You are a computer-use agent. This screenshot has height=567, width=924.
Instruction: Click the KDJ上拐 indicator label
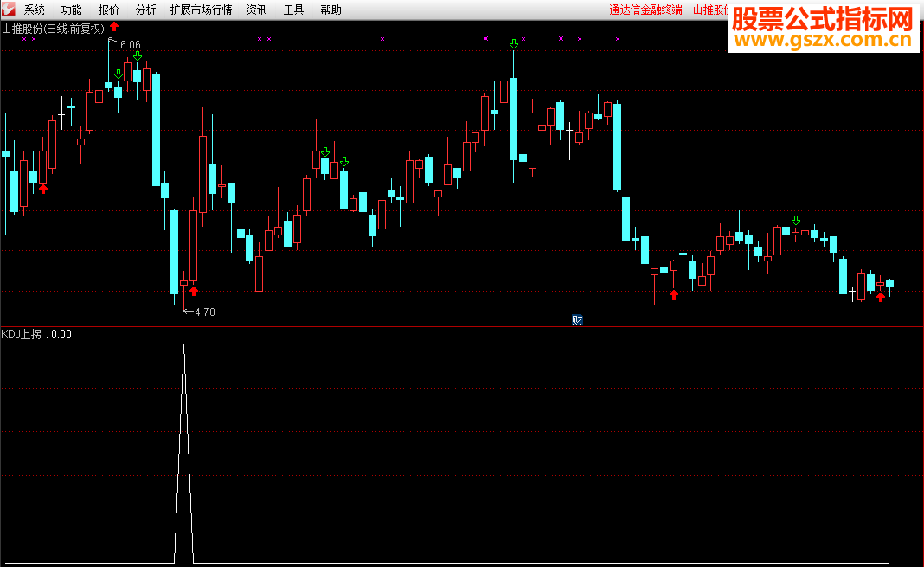pyautogui.click(x=22, y=334)
